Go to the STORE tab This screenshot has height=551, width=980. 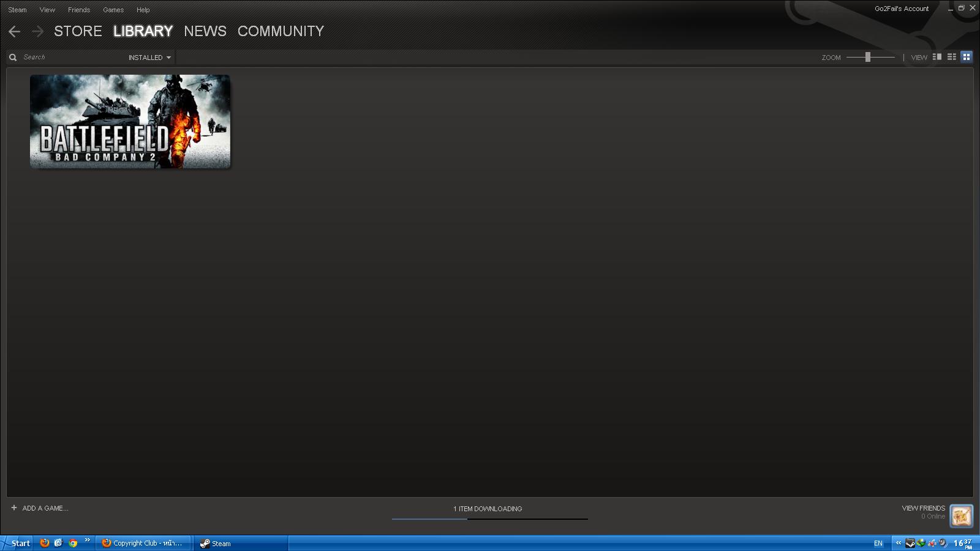(78, 31)
